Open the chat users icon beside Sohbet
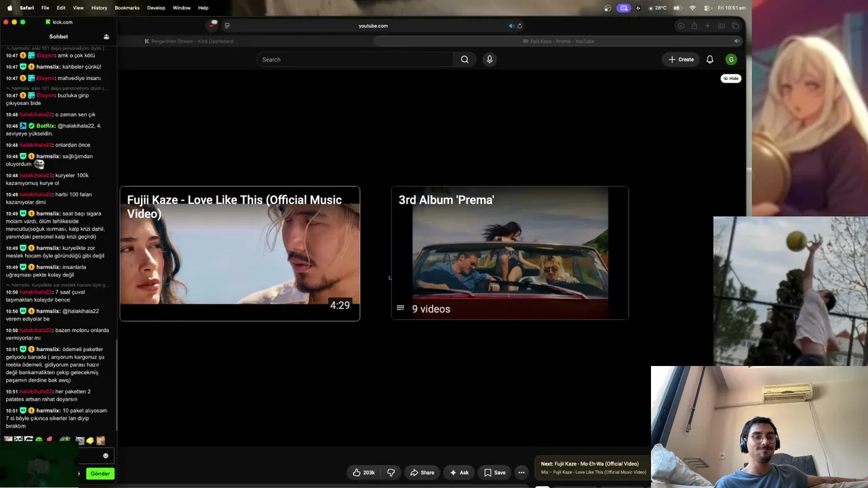868x488 pixels. 106,37
